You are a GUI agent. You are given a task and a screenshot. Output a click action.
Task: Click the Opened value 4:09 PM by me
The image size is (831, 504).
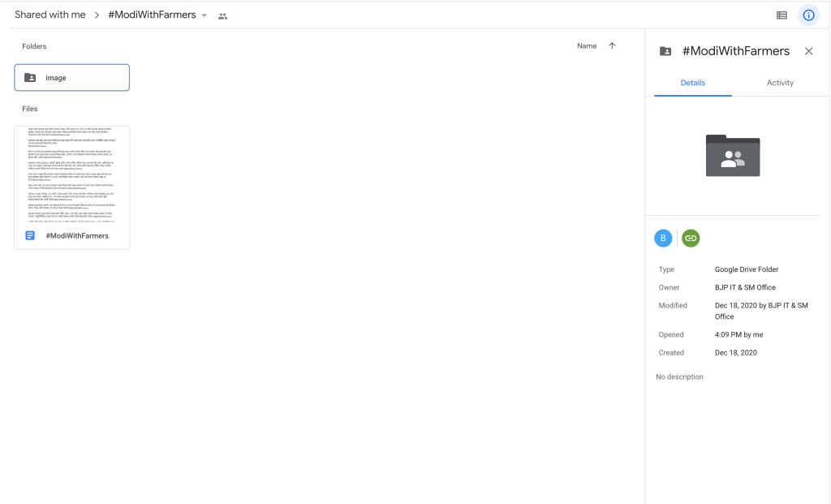pos(738,334)
